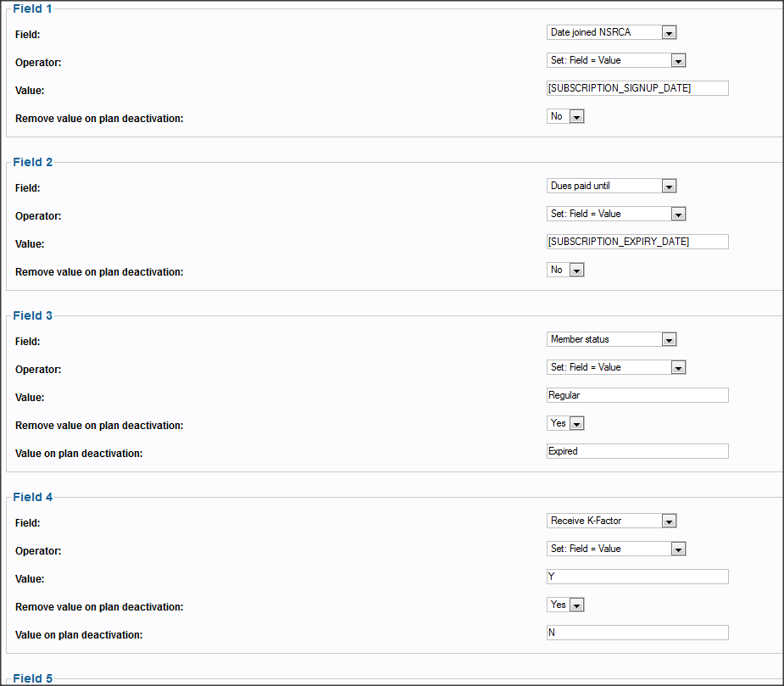
Task: Open Field 2 'Dues paid until' dropdown
Action: coord(611,187)
